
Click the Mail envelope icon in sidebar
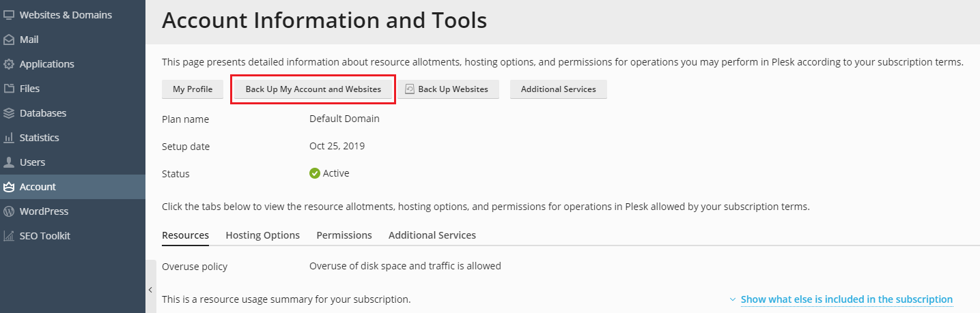pos(9,40)
